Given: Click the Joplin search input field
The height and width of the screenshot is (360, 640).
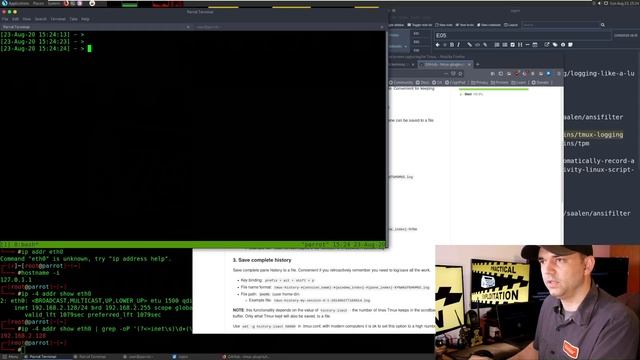Looking at the screenshot, I should tap(561, 25).
